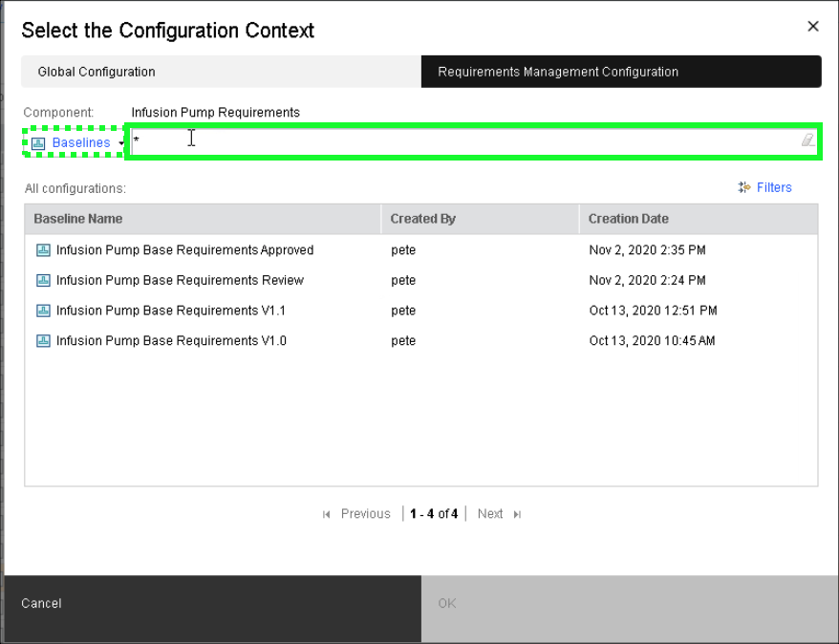Go to the Previous page of results
The width and height of the screenshot is (839, 644).
(365, 514)
